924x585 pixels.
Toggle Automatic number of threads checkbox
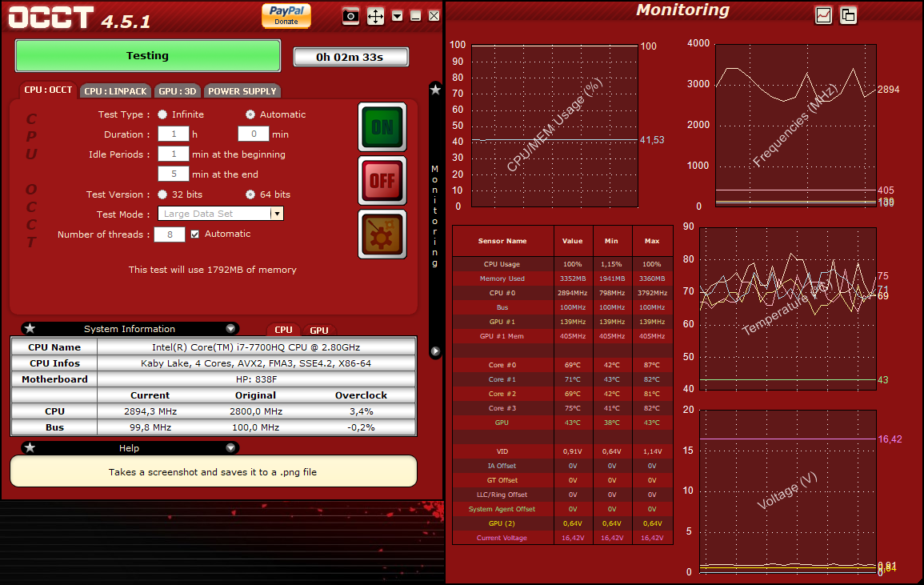pos(195,234)
